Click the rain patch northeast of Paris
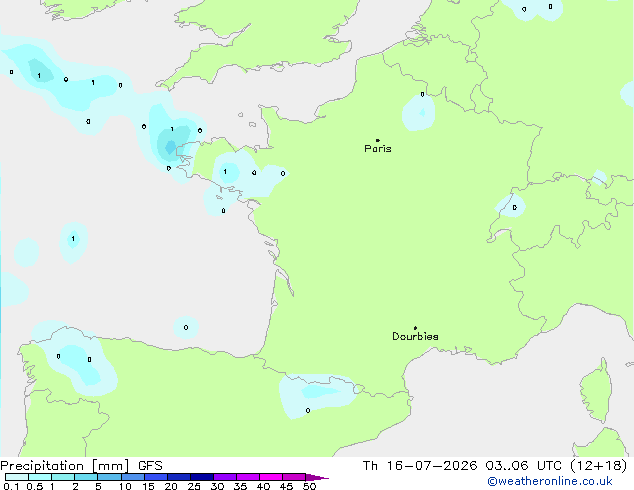The height and width of the screenshot is (490, 634). coord(419,112)
